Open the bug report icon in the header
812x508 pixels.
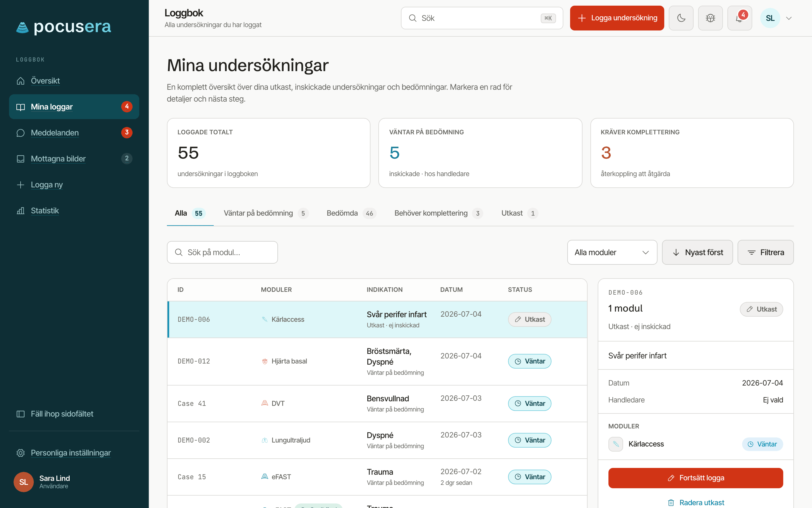click(x=710, y=18)
